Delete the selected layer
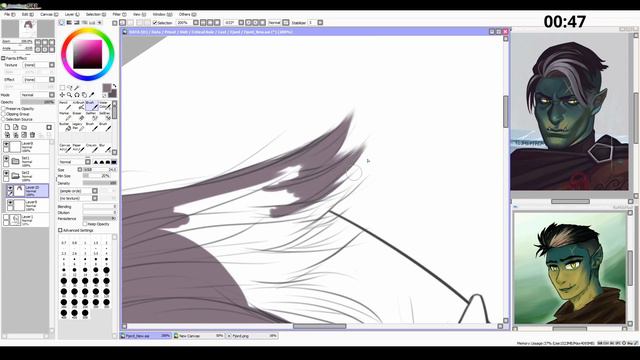The width and height of the screenshot is (640, 360). click(x=32, y=135)
